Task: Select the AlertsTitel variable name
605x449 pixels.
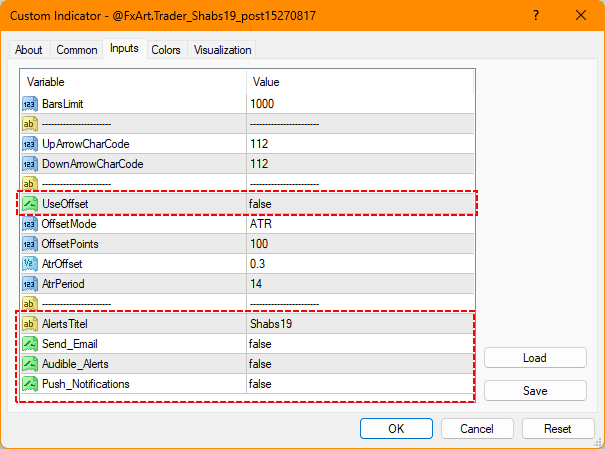Action: click(x=64, y=324)
